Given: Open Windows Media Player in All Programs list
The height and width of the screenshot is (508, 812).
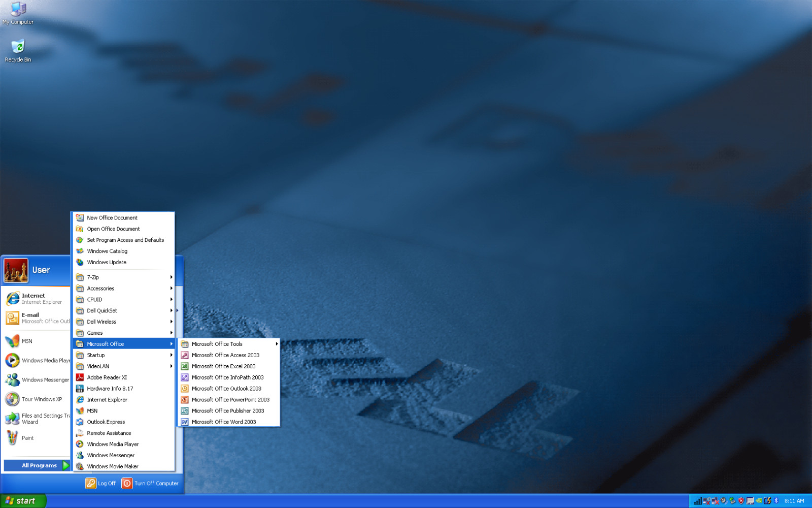Looking at the screenshot, I should click(124, 444).
